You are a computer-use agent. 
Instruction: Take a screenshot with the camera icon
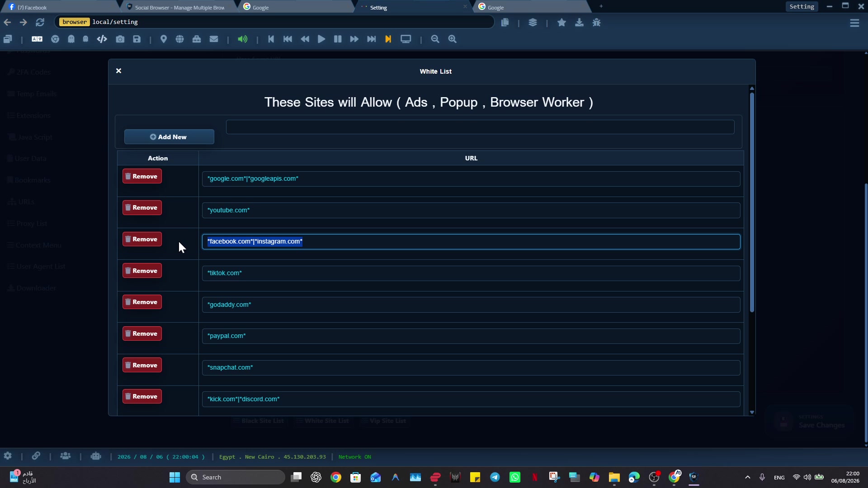coord(120,39)
